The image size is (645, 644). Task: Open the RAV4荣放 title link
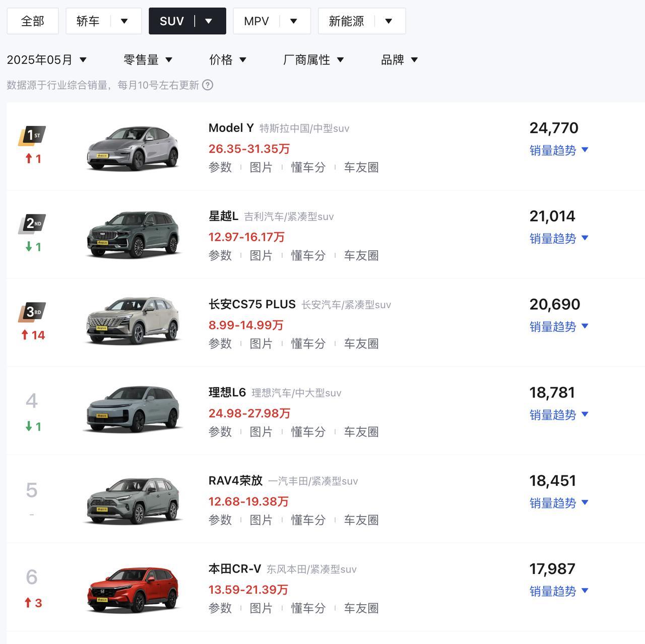235,480
